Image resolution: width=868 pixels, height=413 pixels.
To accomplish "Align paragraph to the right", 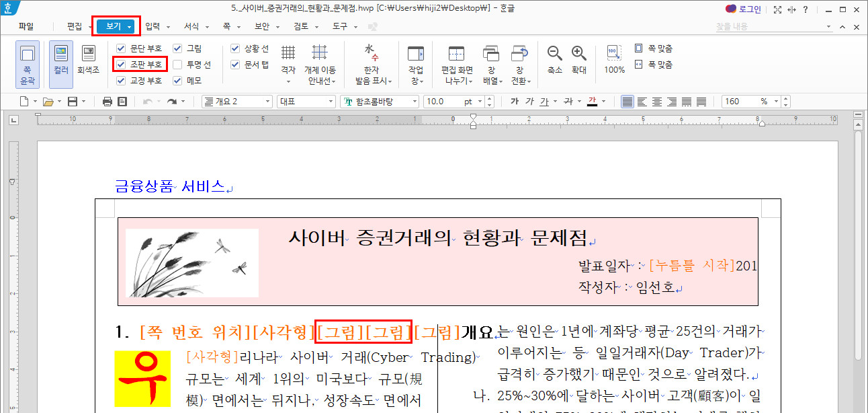I will (672, 102).
